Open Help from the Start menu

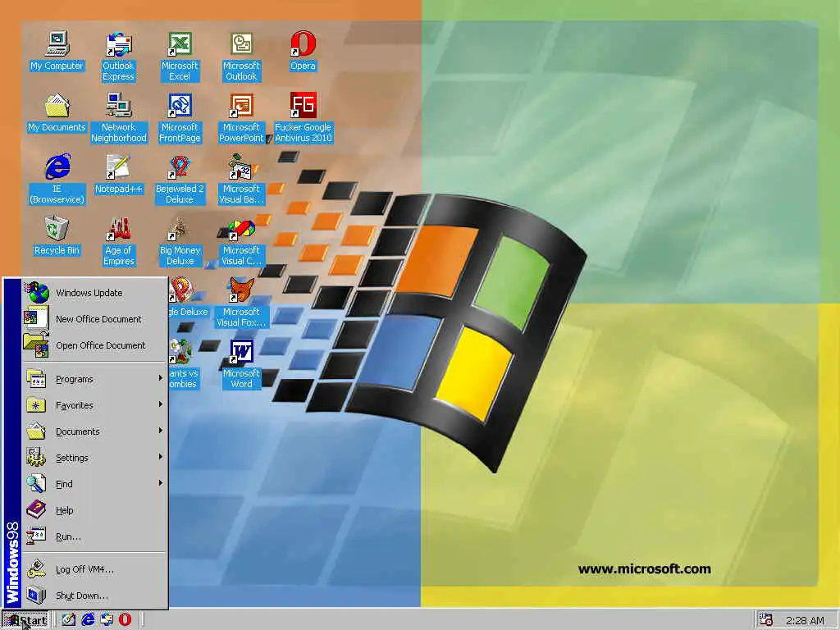click(95, 510)
